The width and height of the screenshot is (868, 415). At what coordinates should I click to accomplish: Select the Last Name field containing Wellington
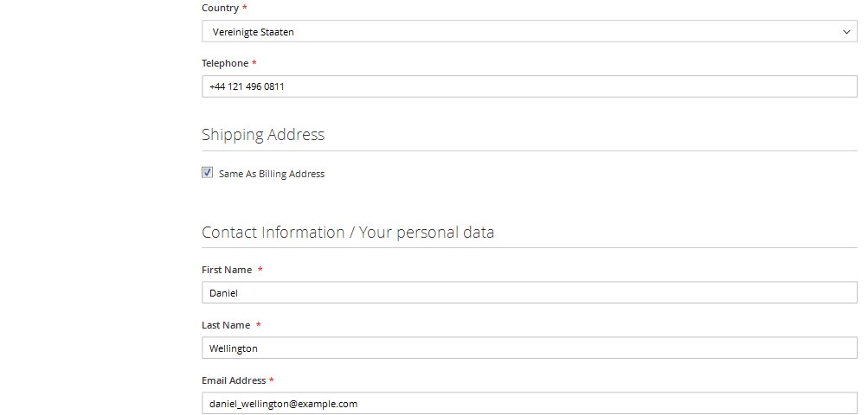[x=530, y=348]
